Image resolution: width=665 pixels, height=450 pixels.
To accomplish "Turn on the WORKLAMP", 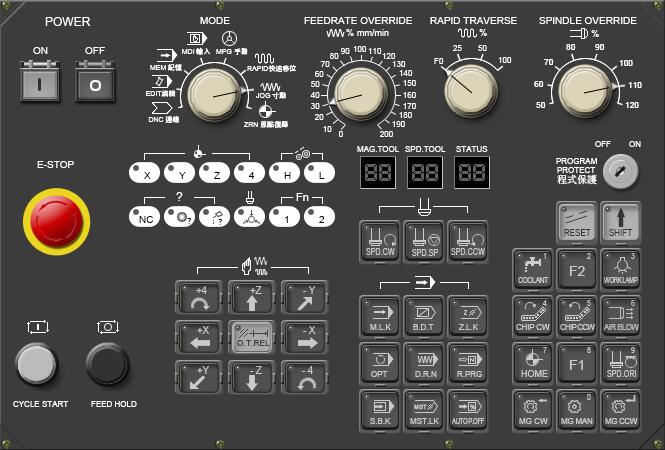I will pyautogui.click(x=620, y=270).
